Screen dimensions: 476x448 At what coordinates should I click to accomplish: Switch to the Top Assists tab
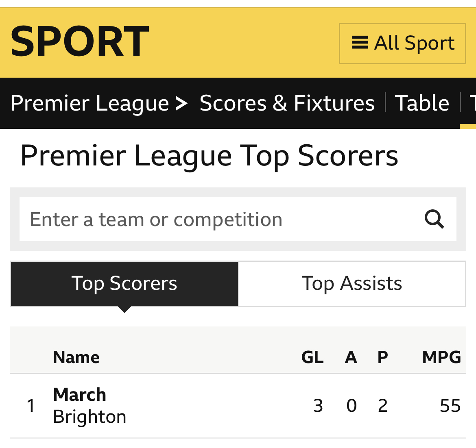352,284
